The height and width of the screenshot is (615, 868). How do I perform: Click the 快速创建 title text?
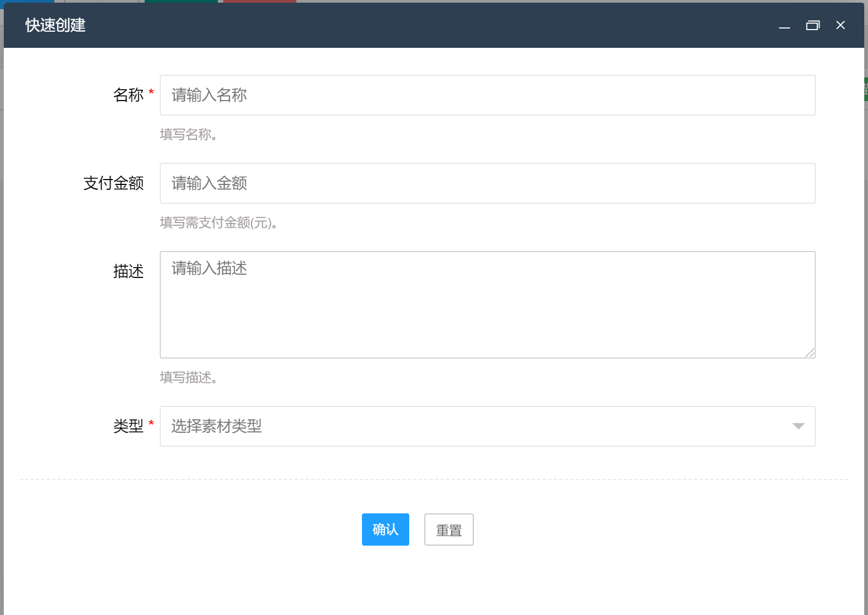click(x=55, y=25)
